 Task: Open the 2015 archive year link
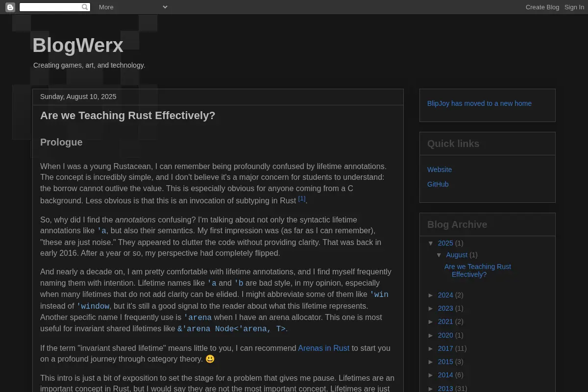coord(445,362)
